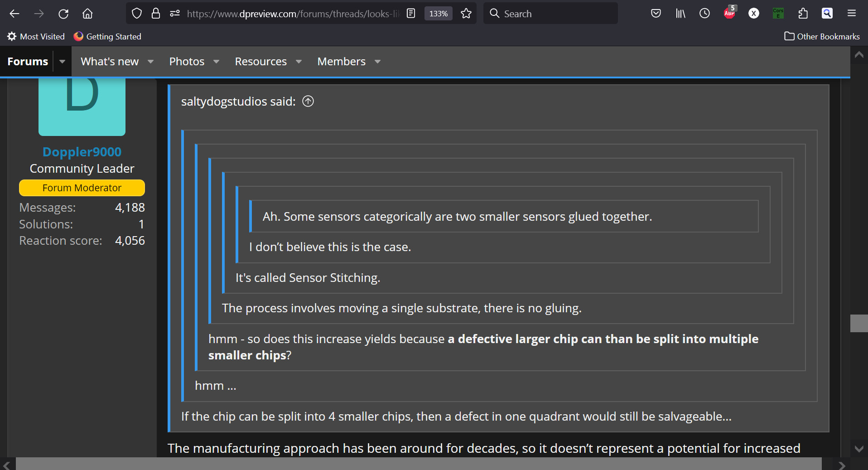Open the hamburger application menu
868x470 pixels.
coord(851,14)
